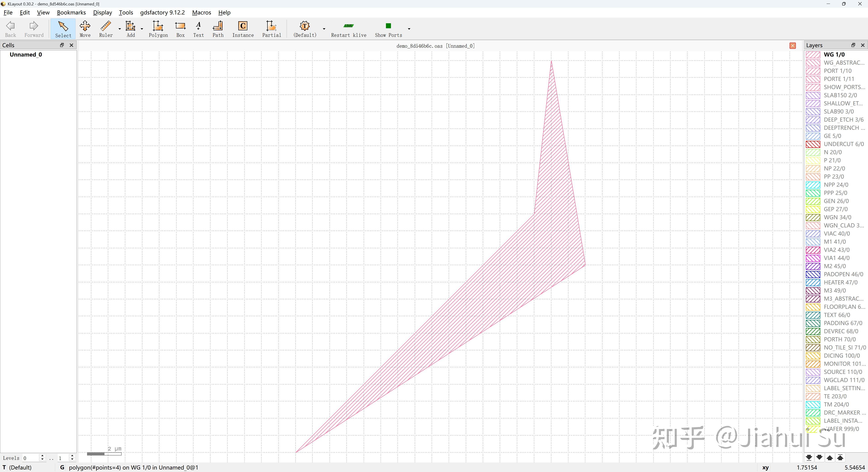This screenshot has height=472, width=868.
Task: Activate the Ruler tool
Action: pos(106,29)
